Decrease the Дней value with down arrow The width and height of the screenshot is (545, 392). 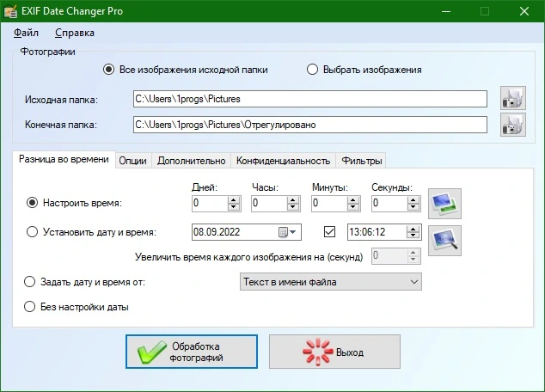(234, 207)
